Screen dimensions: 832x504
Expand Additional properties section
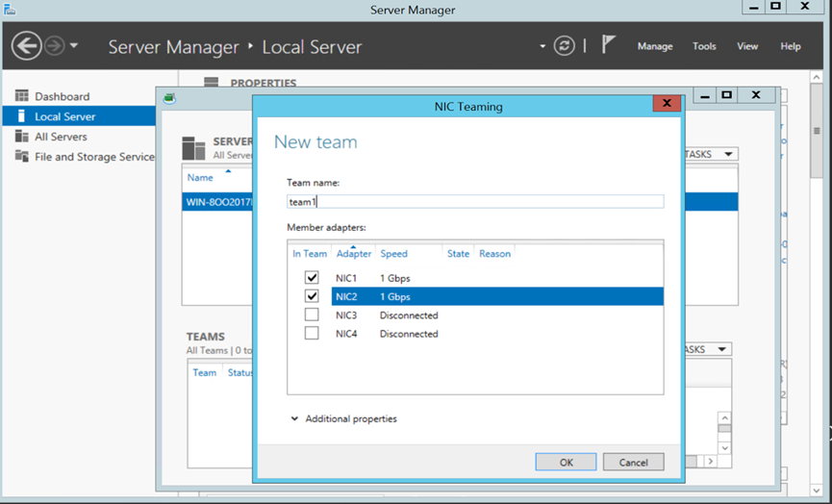[343, 418]
